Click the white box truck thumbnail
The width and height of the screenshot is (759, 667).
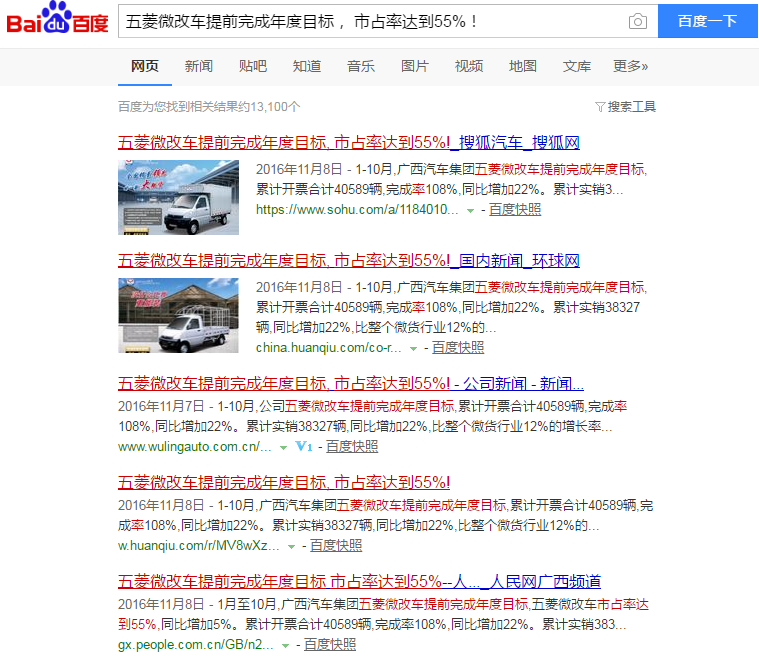[179, 197]
